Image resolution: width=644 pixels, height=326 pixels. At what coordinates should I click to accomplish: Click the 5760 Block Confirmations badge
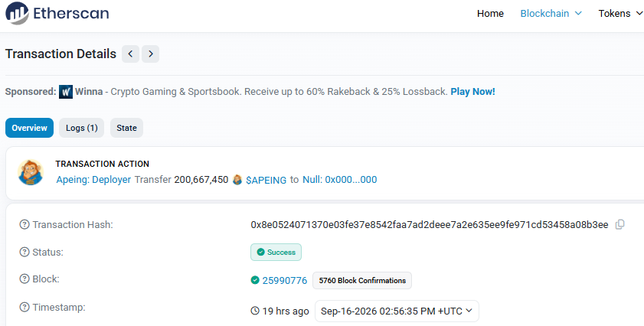point(362,280)
